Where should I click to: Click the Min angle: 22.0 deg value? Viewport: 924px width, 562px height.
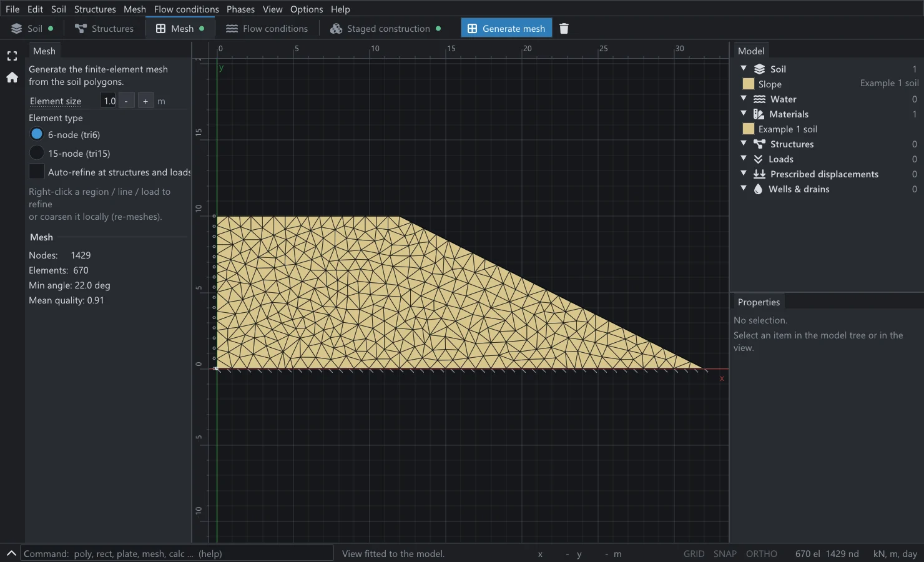click(x=69, y=285)
